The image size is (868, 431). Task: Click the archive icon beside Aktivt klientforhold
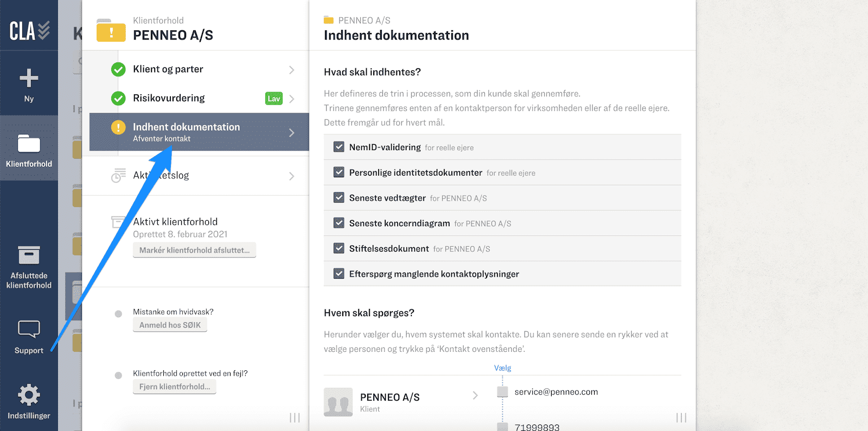[119, 222]
